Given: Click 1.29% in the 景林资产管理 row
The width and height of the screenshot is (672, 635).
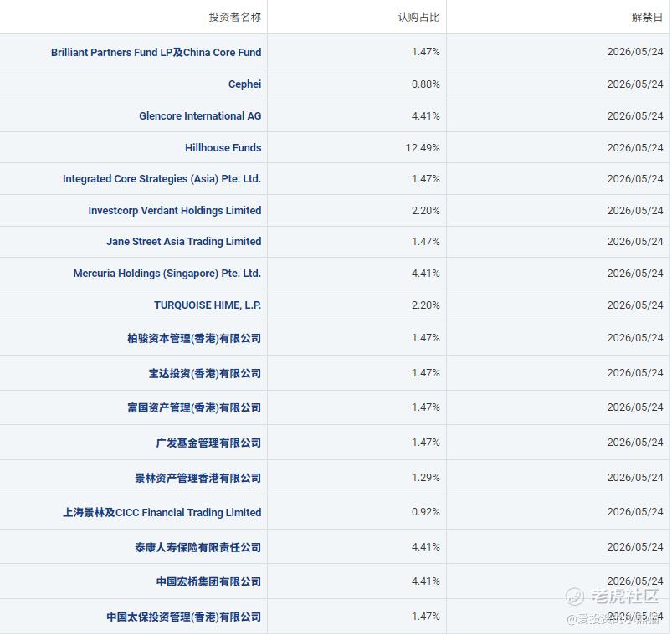Looking at the screenshot, I should coord(426,478).
